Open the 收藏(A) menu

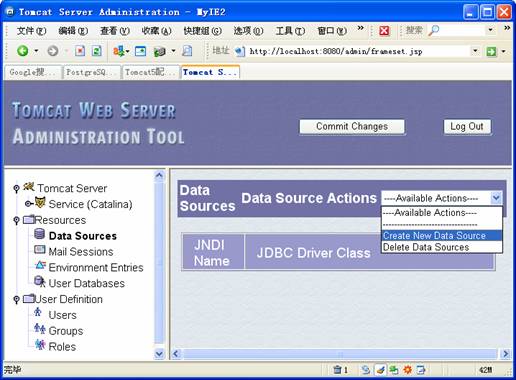[x=156, y=31]
